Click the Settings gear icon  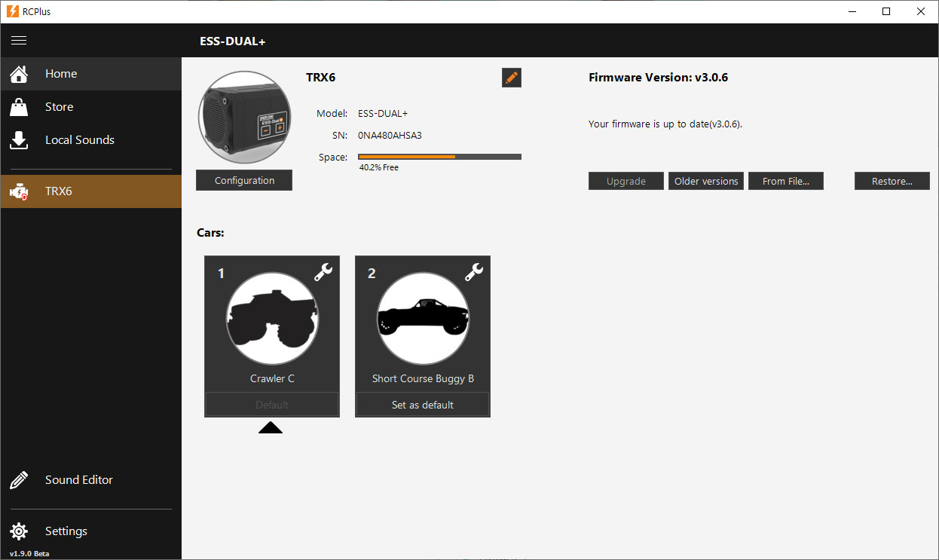click(x=19, y=531)
